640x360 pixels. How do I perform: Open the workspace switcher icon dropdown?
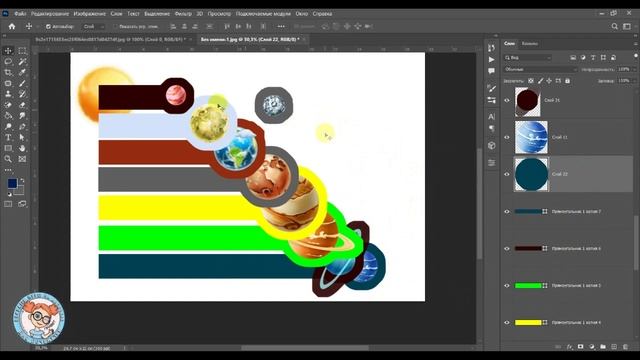(x=627, y=27)
